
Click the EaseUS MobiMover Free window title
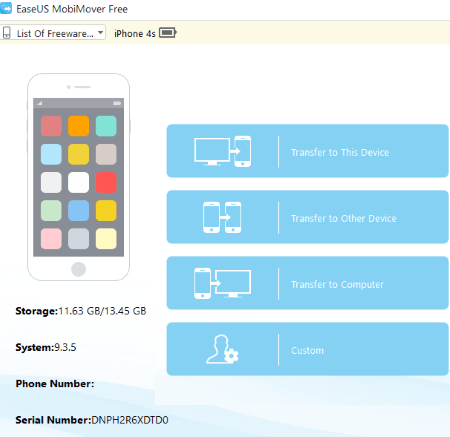[x=72, y=9]
